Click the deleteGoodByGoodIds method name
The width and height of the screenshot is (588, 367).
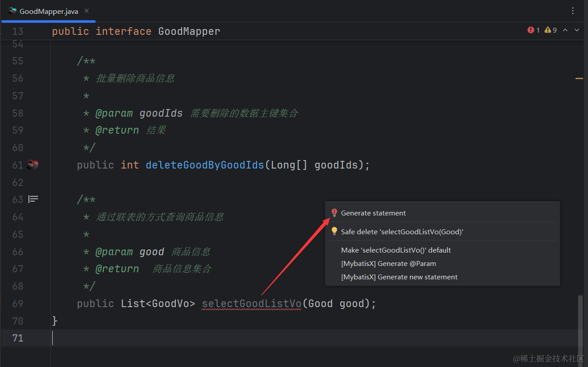(205, 165)
